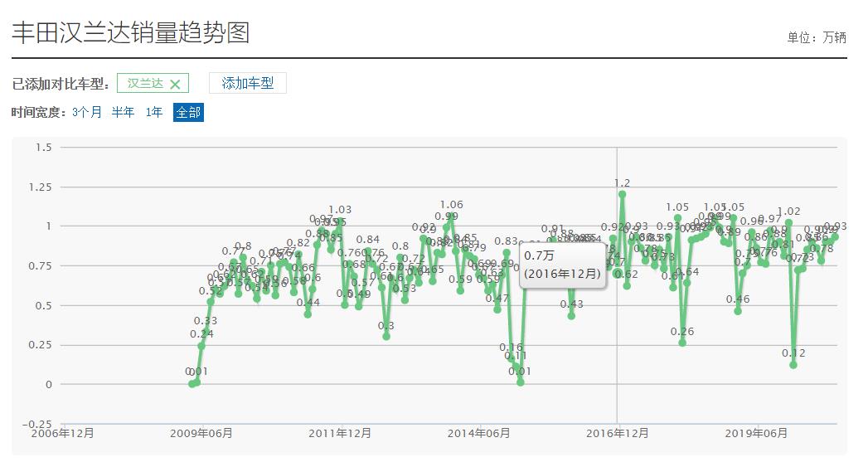
Task: Click the 2016年12月 axis label
Action: 618,433
